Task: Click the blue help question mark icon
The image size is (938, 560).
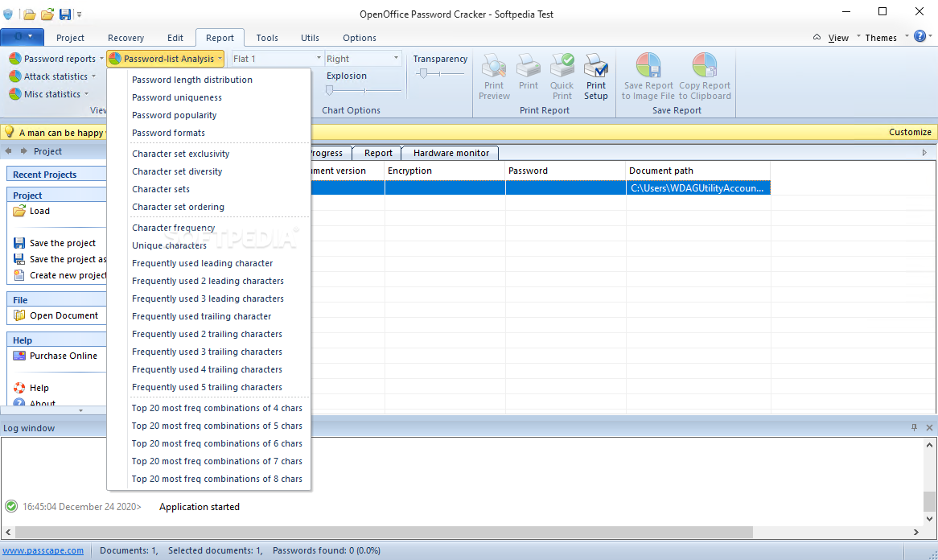Action: click(x=920, y=36)
